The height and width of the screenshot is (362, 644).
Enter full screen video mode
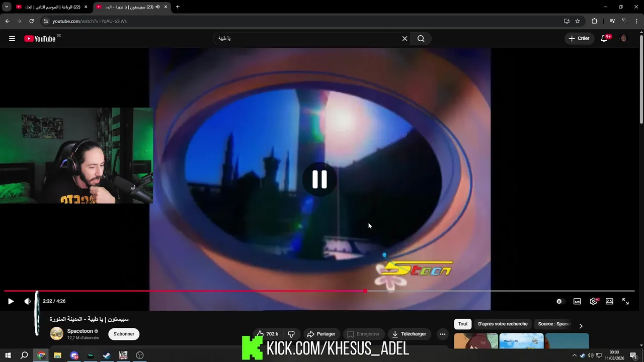tap(625, 301)
